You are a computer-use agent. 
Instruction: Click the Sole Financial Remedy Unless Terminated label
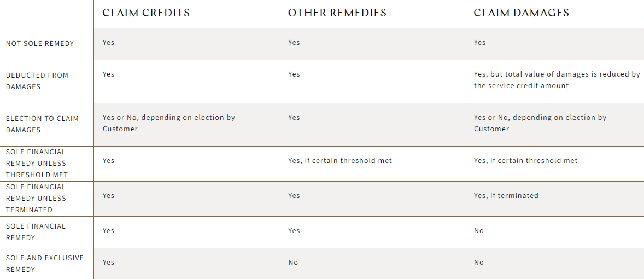[36, 198]
